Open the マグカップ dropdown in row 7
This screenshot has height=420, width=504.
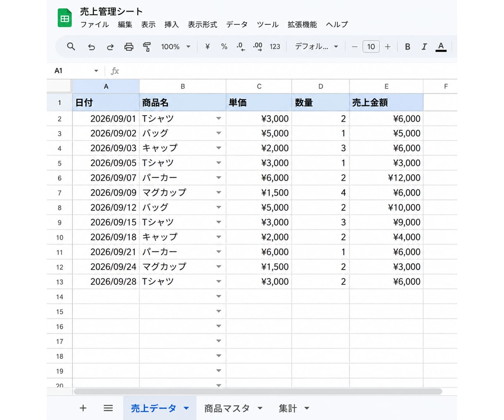click(x=219, y=193)
